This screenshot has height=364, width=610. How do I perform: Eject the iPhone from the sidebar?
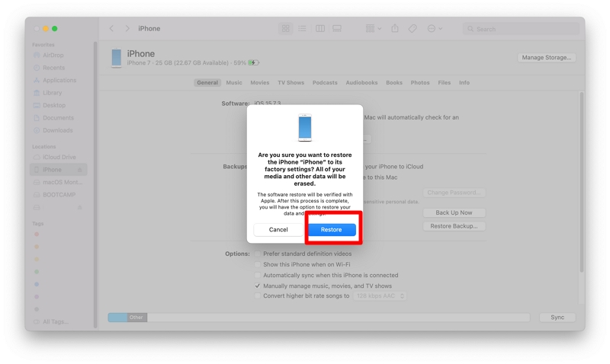coord(80,170)
